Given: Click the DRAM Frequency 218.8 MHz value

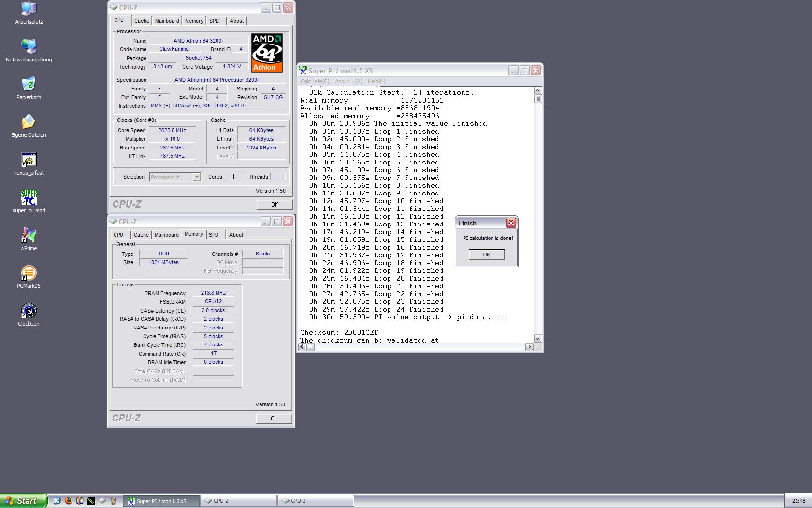Looking at the screenshot, I should tap(213, 293).
